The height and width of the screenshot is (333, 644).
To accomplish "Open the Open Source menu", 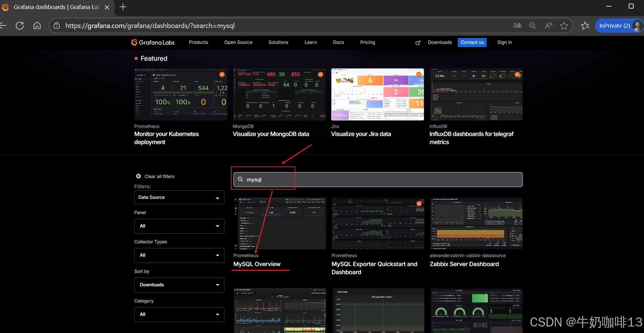I will (238, 42).
